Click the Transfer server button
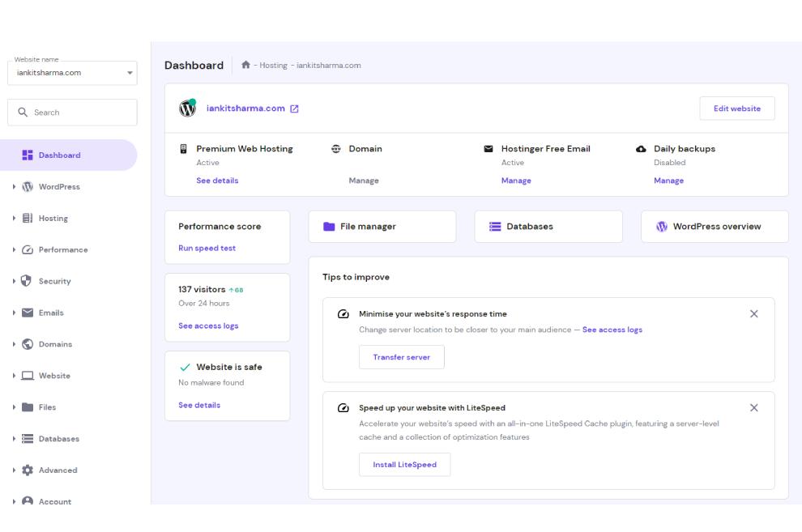Image resolution: width=802 pixels, height=532 pixels. 402,357
